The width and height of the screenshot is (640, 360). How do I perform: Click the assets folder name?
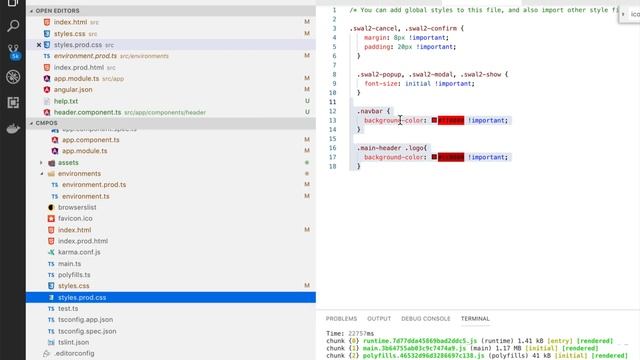68,162
